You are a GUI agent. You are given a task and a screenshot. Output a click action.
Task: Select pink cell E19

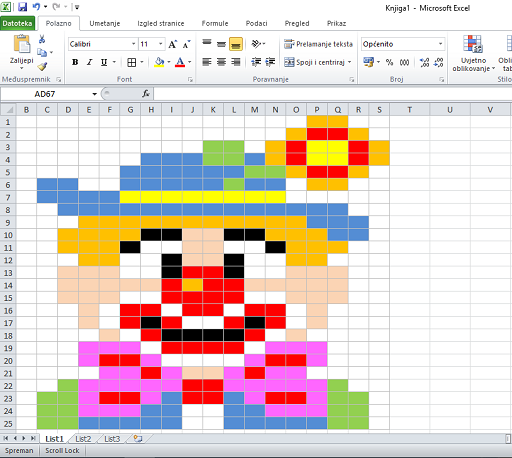point(89,348)
